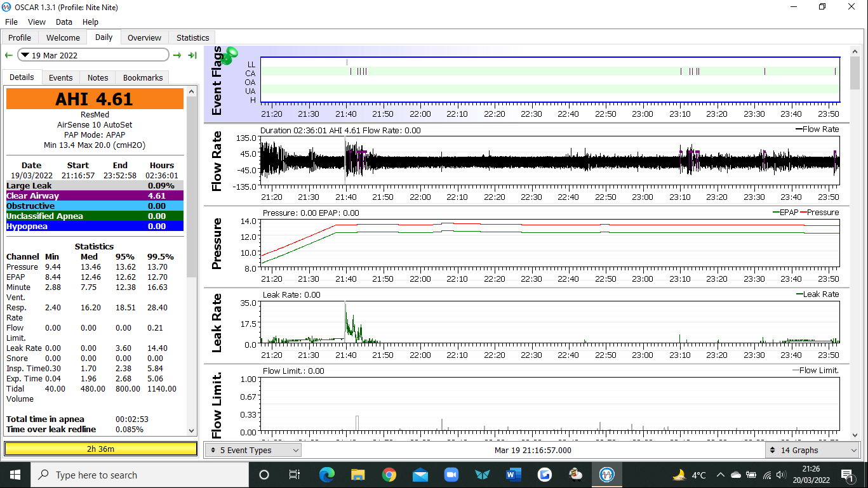The height and width of the screenshot is (488, 868).
Task: Toggle the green pin on Event Flags graph
Action: pyautogui.click(x=230, y=55)
